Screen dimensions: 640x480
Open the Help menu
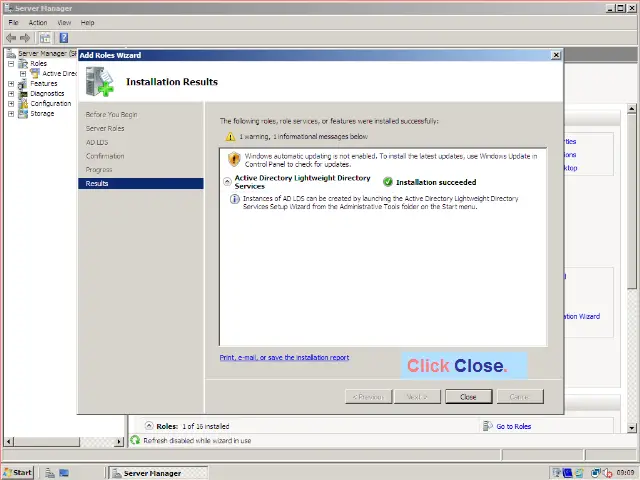[87, 22]
